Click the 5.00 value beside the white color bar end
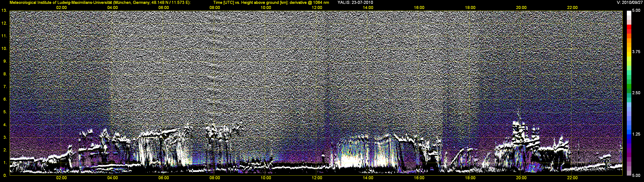 coord(636,11)
